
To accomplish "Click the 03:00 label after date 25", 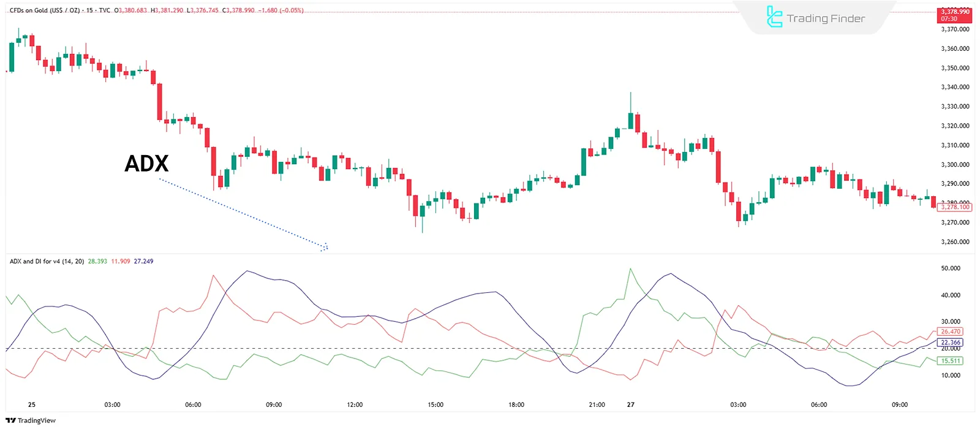I will pyautogui.click(x=112, y=405).
